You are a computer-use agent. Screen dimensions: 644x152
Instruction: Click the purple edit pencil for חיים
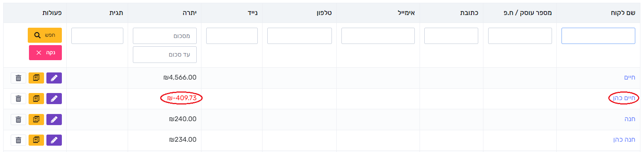coord(54,78)
